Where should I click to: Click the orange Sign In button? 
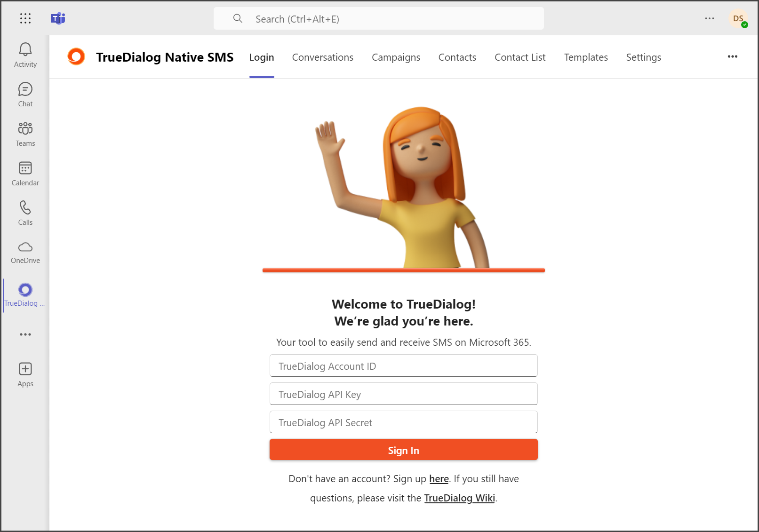404,450
